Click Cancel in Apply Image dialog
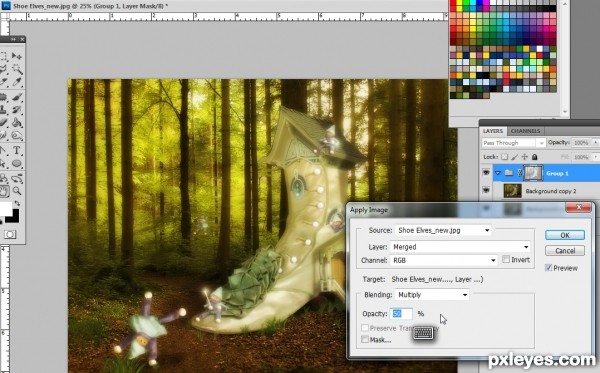This screenshot has height=373, width=600. point(565,251)
